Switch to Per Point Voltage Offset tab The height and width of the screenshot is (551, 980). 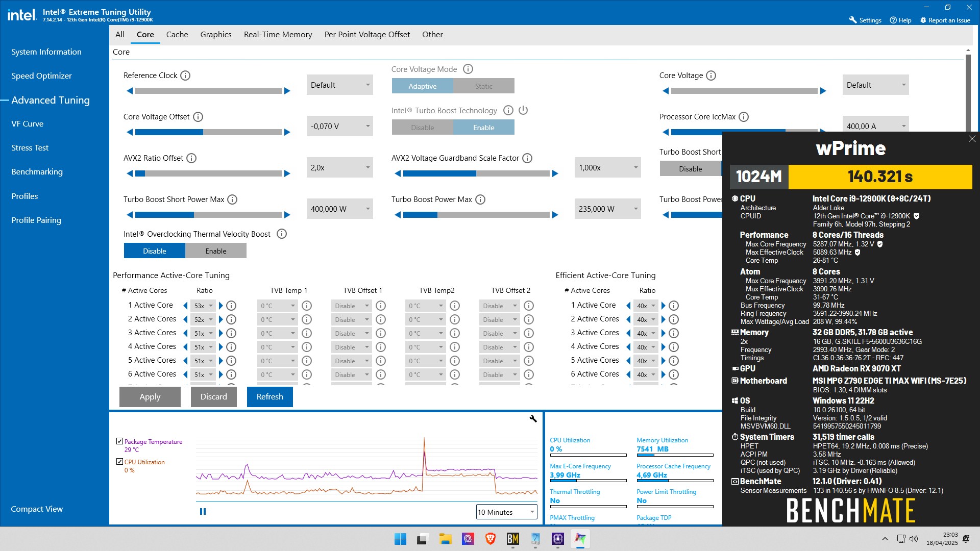(367, 34)
